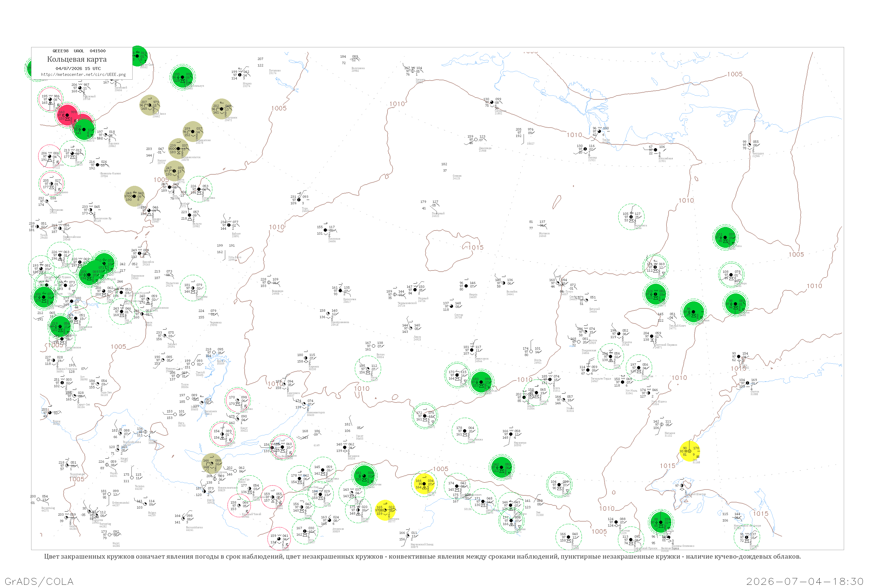This screenshot has height=588, width=882.
Task: Select the Вельмо station circle symbol
Action: click(190, 215)
